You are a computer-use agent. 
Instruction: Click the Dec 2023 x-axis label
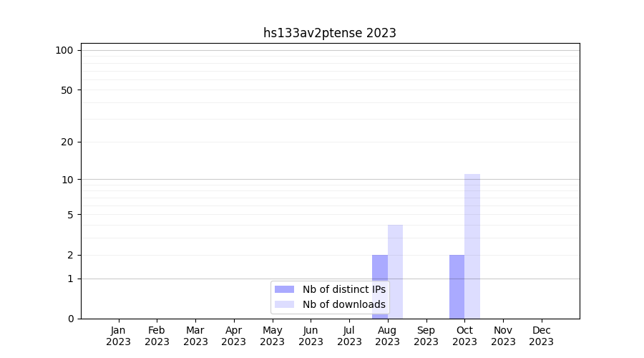[541, 336]
